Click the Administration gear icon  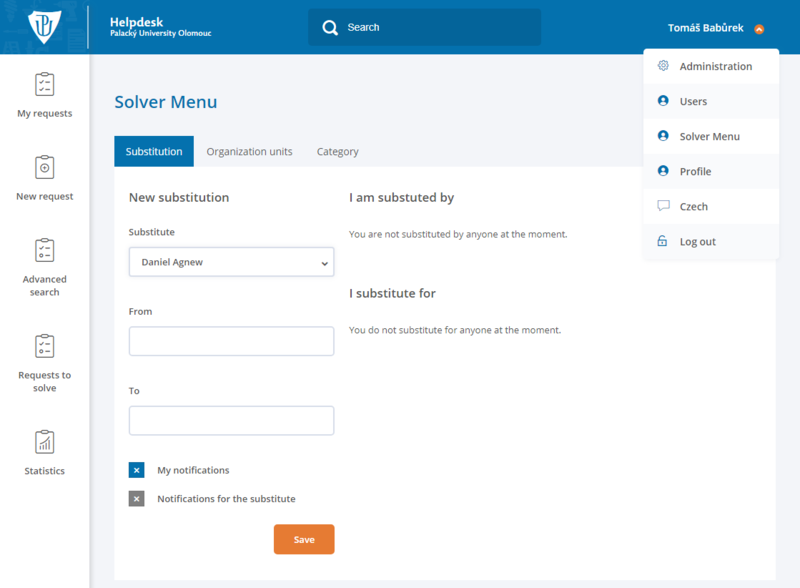pyautogui.click(x=663, y=66)
